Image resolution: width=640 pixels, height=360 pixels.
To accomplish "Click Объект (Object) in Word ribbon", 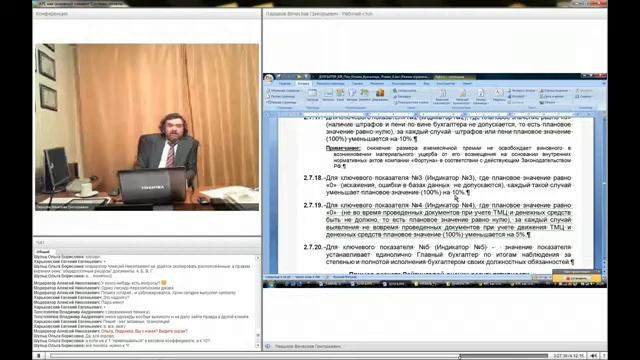I will coord(547,102).
